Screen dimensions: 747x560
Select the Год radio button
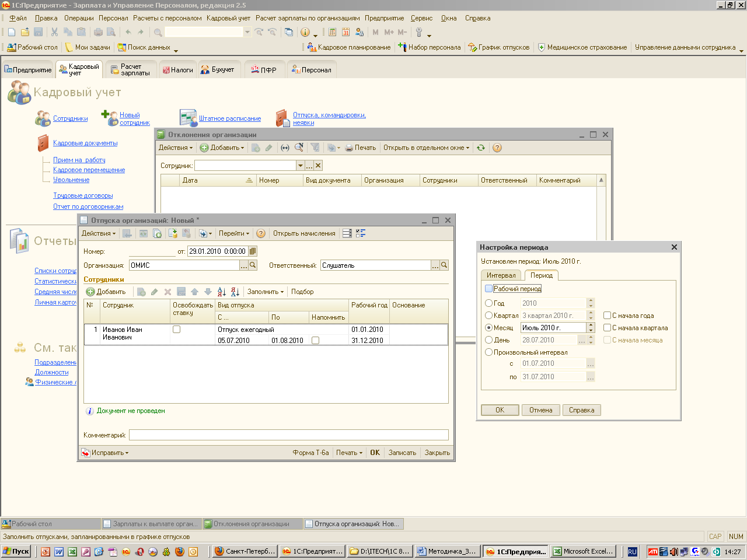(x=489, y=303)
